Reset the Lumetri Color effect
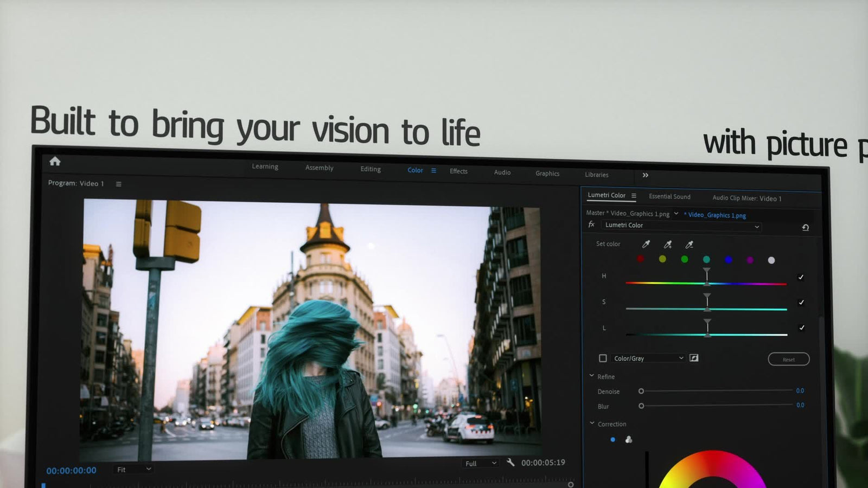Viewport: 868px width, 488px height. [805, 228]
